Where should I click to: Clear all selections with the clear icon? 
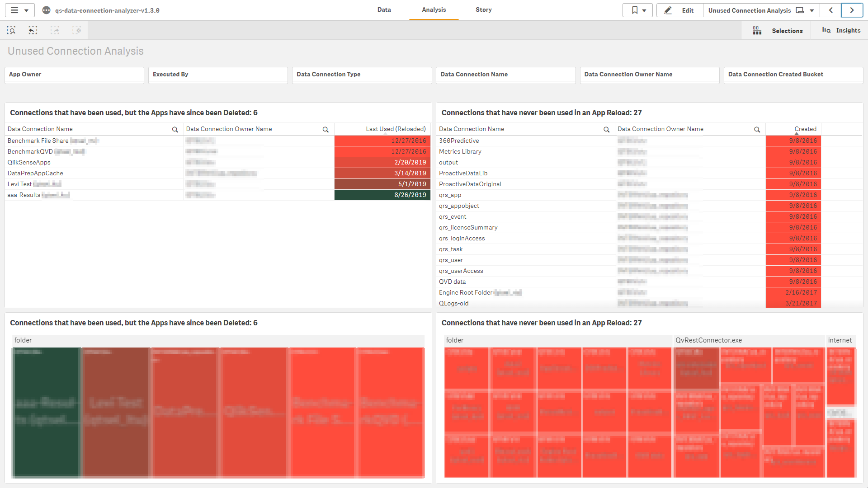point(77,30)
